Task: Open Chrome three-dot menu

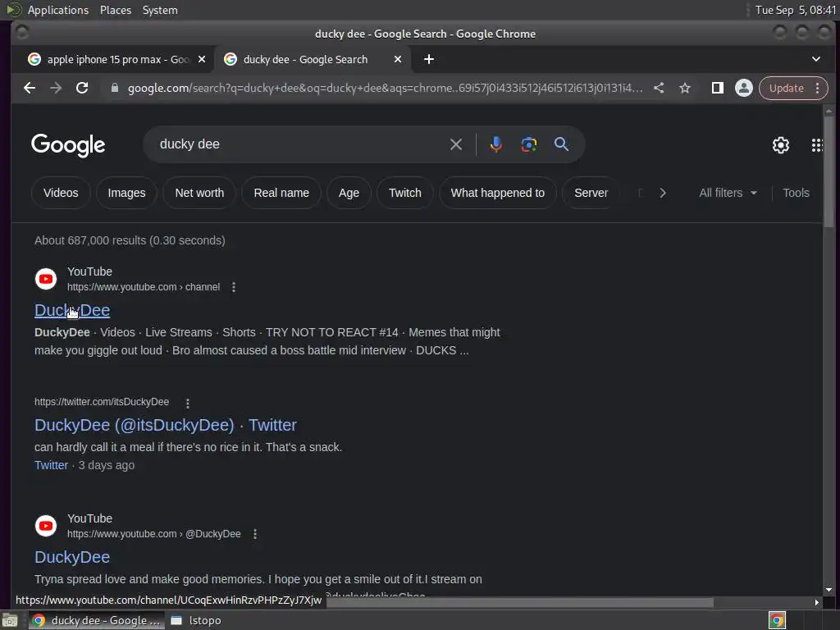Action: [818, 88]
